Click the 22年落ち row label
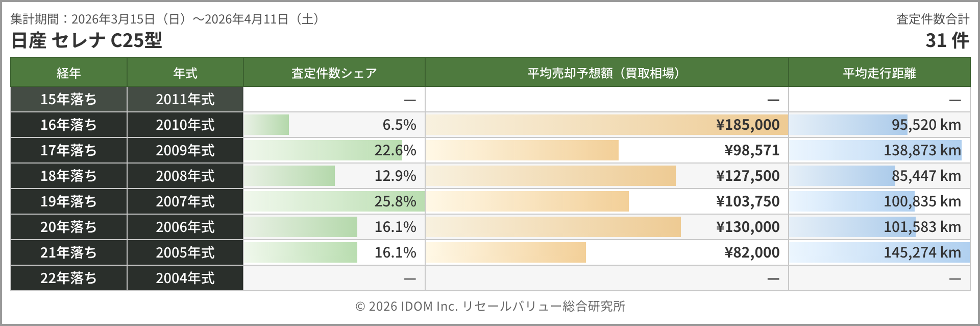 [69, 278]
